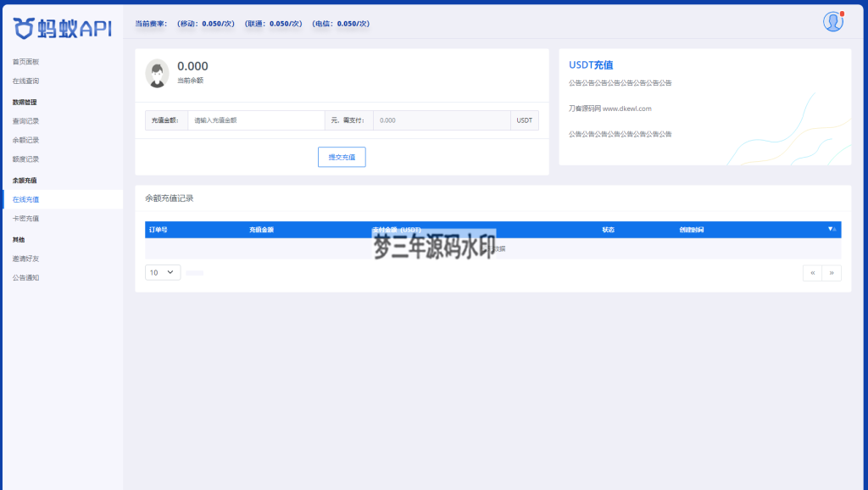Navigate to 查询记录 in the sidebar
The height and width of the screenshot is (490, 868).
coord(25,121)
